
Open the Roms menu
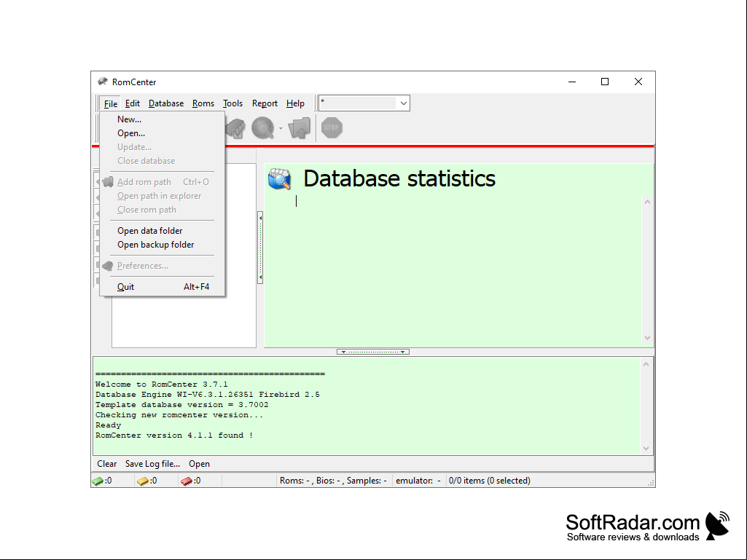(x=203, y=103)
